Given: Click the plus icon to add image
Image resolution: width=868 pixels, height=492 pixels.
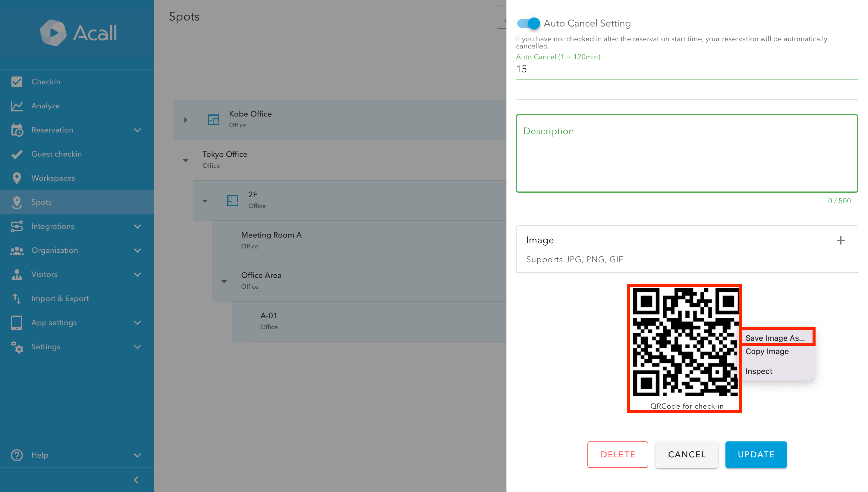Looking at the screenshot, I should [840, 240].
